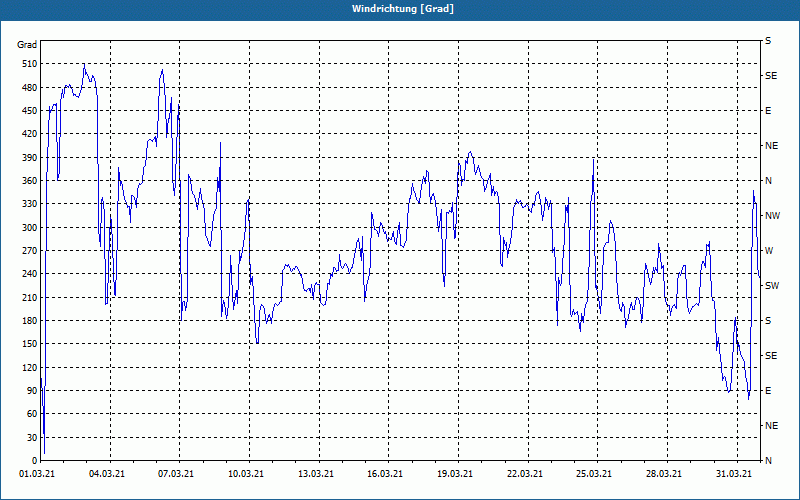800x500 pixels.
Task: Select the 25.03.21 date label
Action: [x=594, y=474]
